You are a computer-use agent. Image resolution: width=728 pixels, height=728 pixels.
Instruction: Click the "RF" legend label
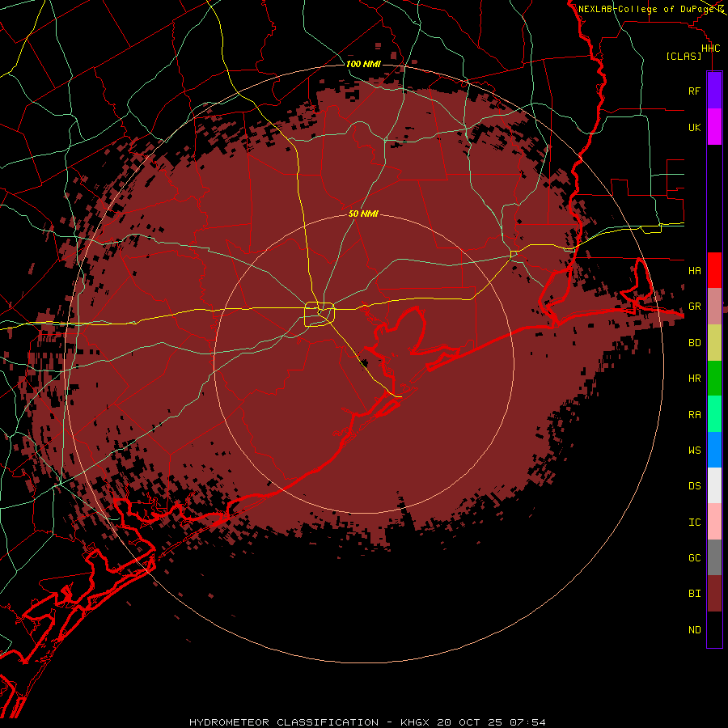tap(694, 91)
